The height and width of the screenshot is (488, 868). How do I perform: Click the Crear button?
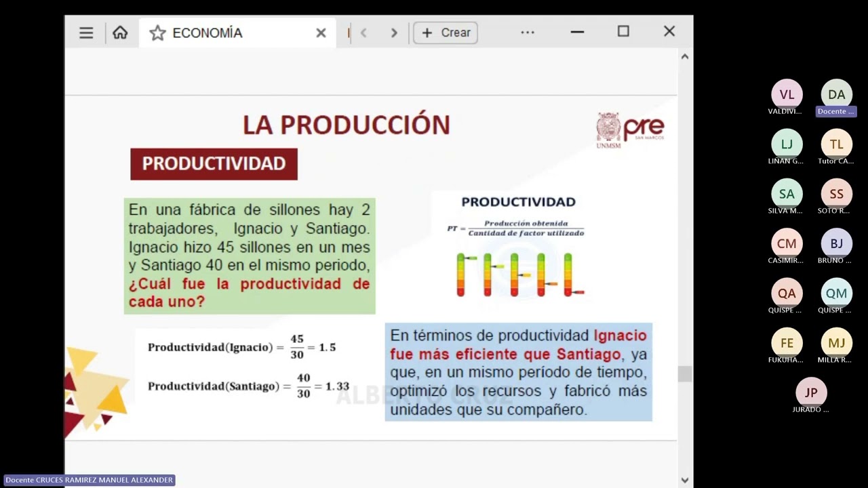point(446,33)
